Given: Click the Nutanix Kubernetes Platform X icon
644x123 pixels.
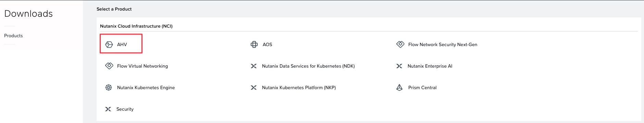Looking at the screenshot, I should coord(253,87).
